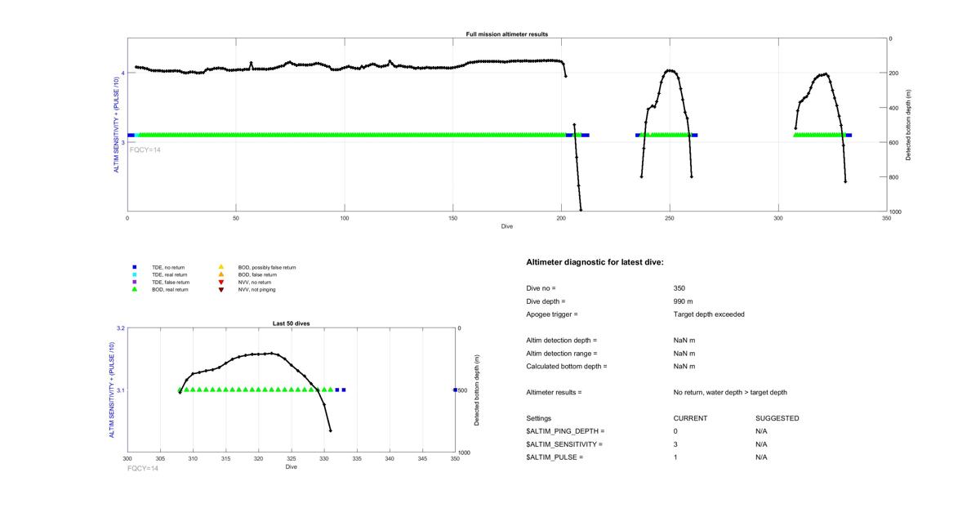Click 'Detected bottom depth (m)' axis label of full mission plot
This screenshot has width=980, height=508.
pos(908,125)
